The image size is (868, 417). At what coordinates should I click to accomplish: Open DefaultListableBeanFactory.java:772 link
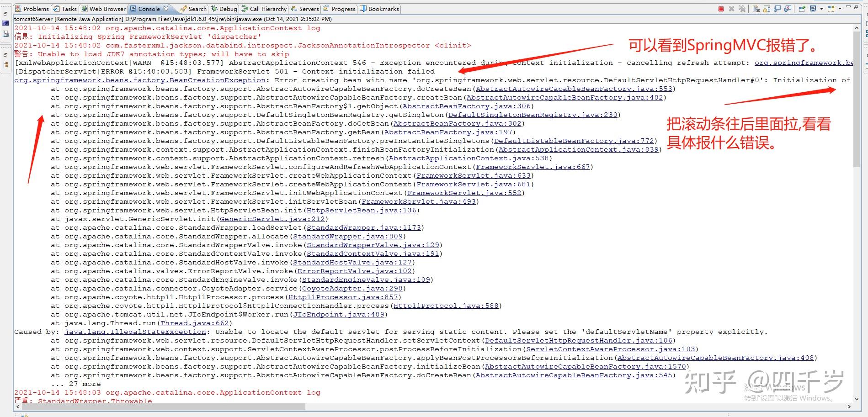point(574,141)
